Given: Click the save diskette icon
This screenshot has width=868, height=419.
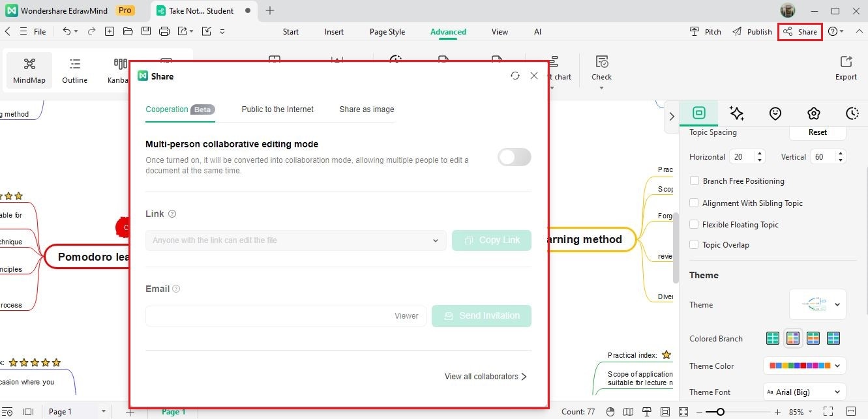Looking at the screenshot, I should click(146, 31).
